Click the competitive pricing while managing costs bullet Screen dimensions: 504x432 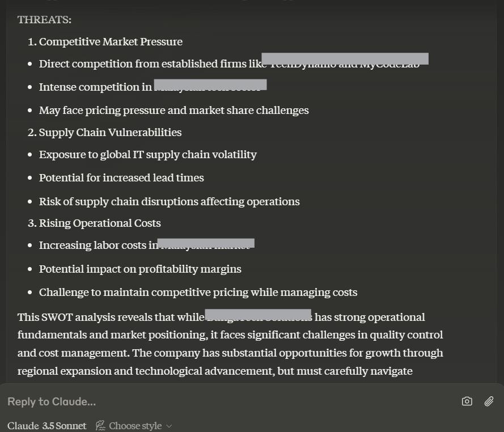(198, 293)
